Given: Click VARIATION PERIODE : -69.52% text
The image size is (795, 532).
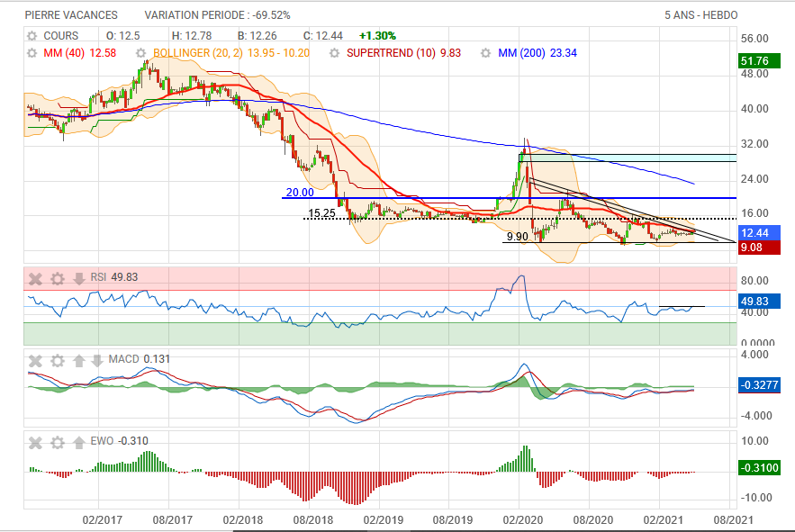Looking at the screenshot, I should (218, 15).
